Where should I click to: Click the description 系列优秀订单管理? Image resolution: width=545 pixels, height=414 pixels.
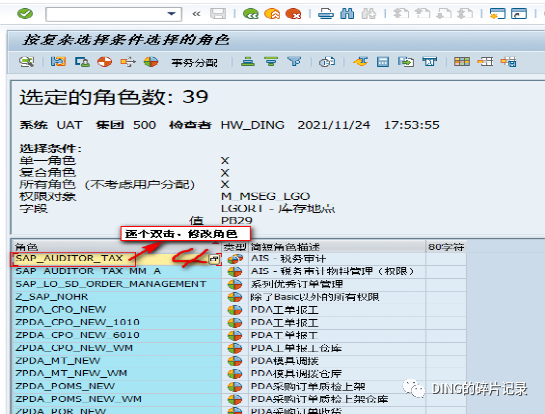coord(296,284)
